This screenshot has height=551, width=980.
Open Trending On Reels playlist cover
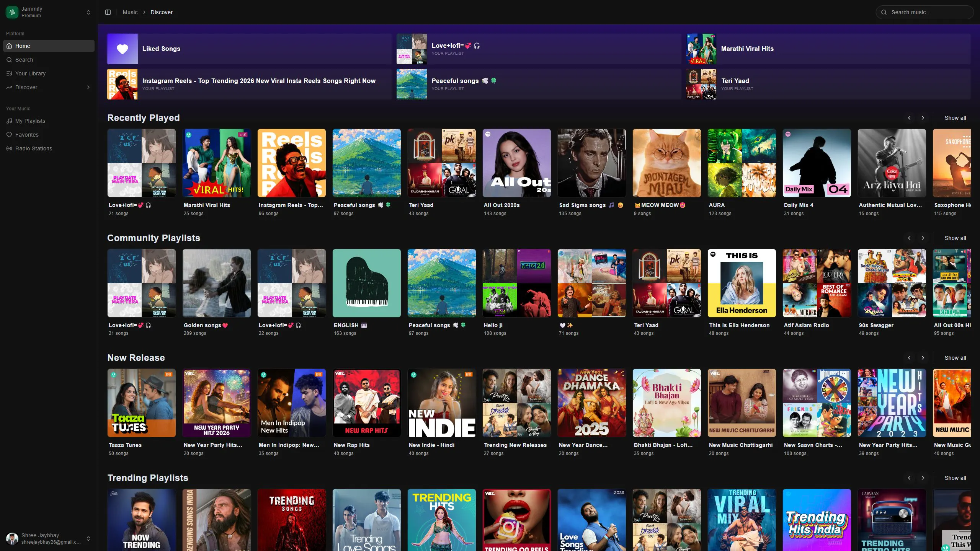tap(517, 520)
